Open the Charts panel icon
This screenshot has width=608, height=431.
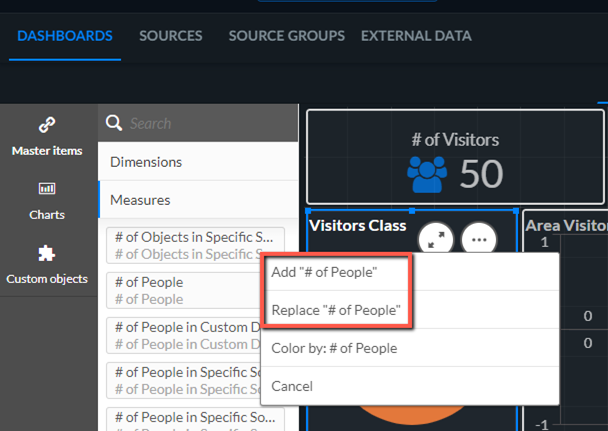[47, 189]
